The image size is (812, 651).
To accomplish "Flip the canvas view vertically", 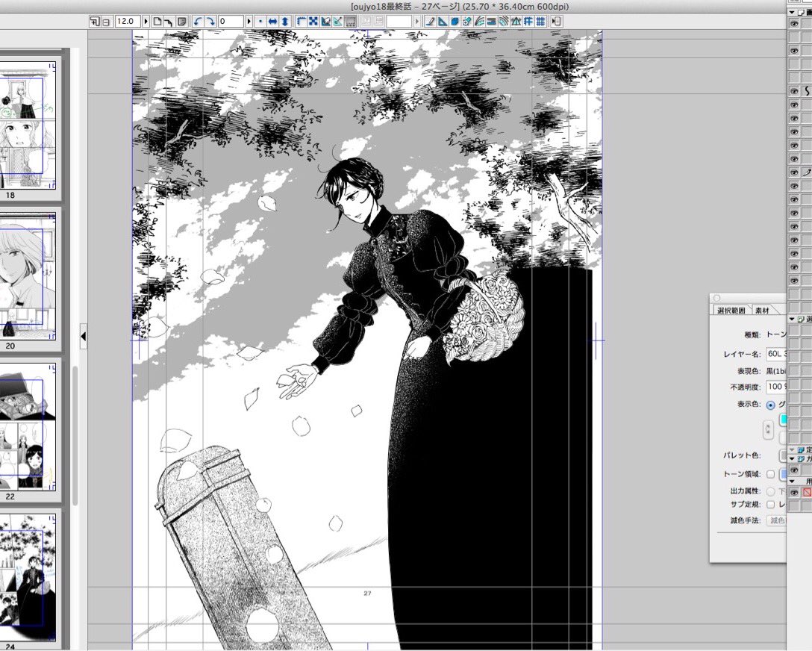I will 285,21.
